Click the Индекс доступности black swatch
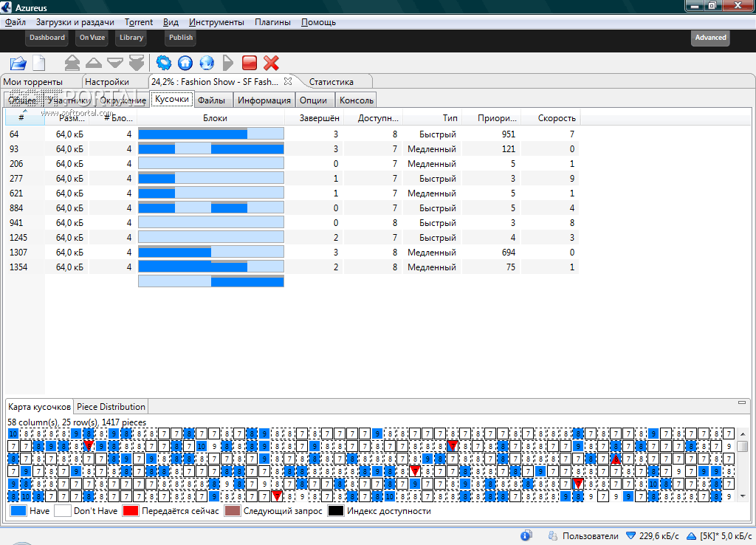This screenshot has width=756, height=545. (336, 511)
